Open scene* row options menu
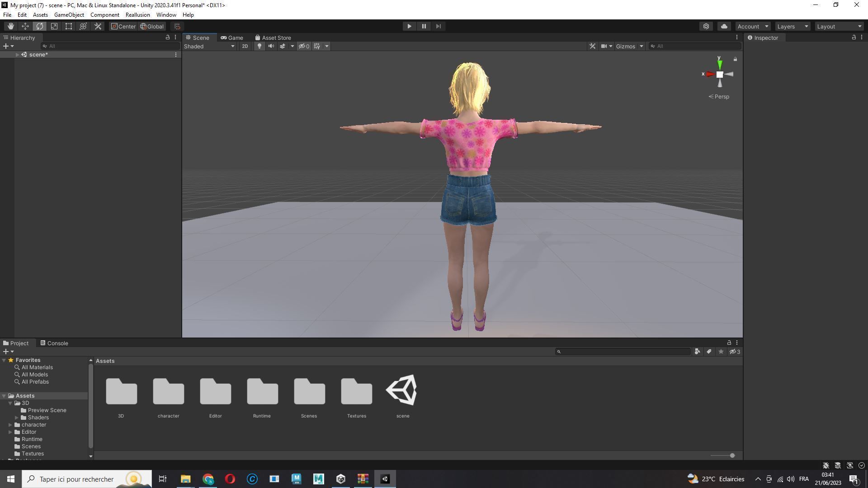Viewport: 868px width, 488px height. point(176,55)
